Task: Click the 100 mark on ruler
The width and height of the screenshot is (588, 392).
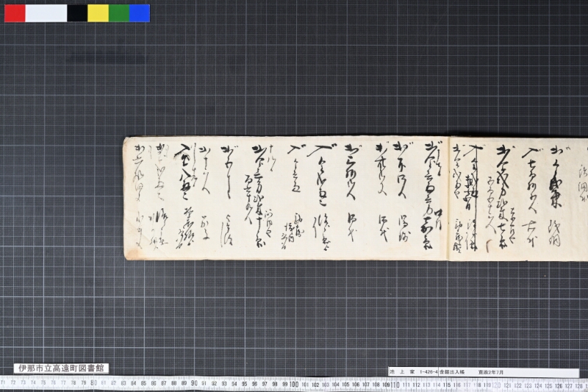Action: point(295,384)
